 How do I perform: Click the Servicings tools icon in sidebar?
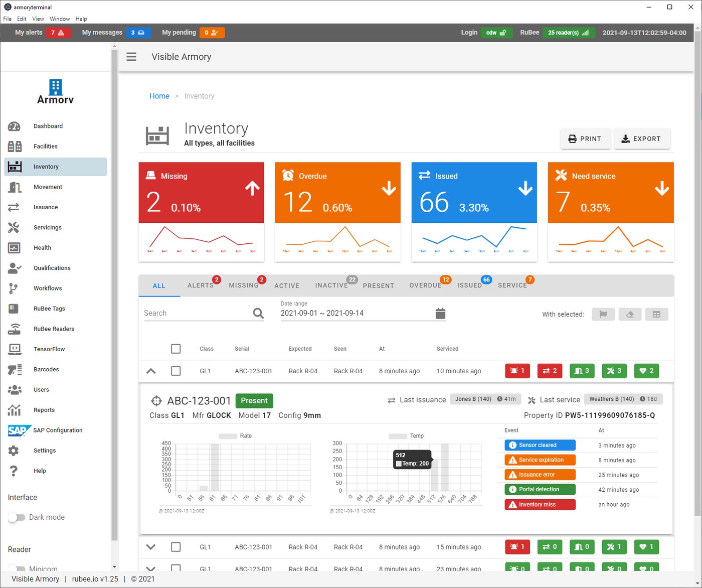(14, 228)
